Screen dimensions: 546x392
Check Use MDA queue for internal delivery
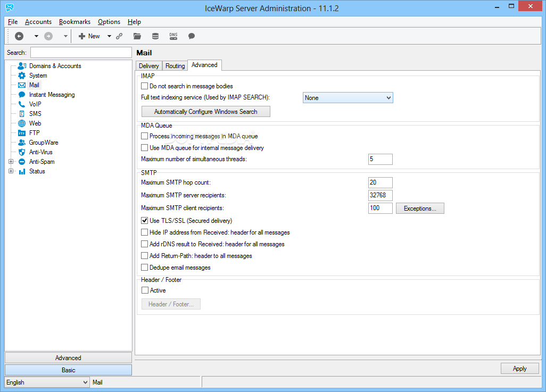145,148
